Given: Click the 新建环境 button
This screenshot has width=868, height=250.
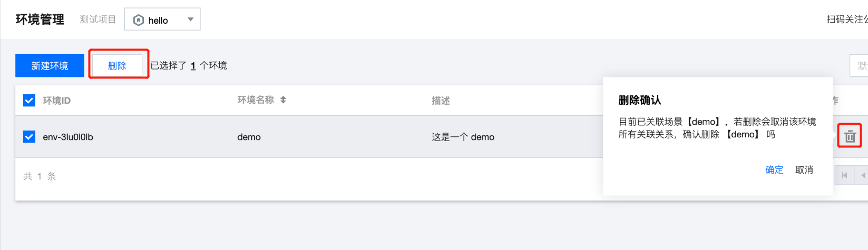Looking at the screenshot, I should [x=50, y=66].
